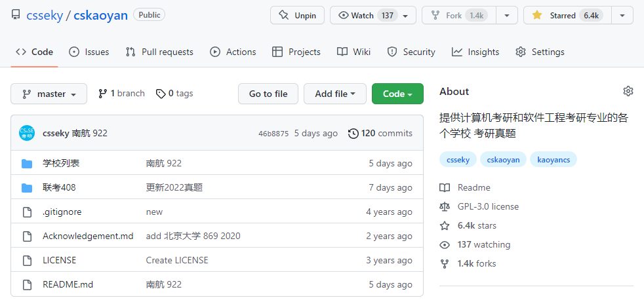The height and width of the screenshot is (300, 644).
Task: Open the Add file dropdown
Action: tap(334, 94)
